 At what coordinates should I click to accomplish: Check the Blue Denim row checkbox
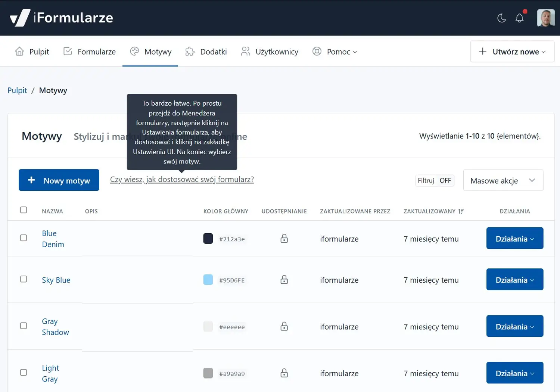pyautogui.click(x=24, y=238)
